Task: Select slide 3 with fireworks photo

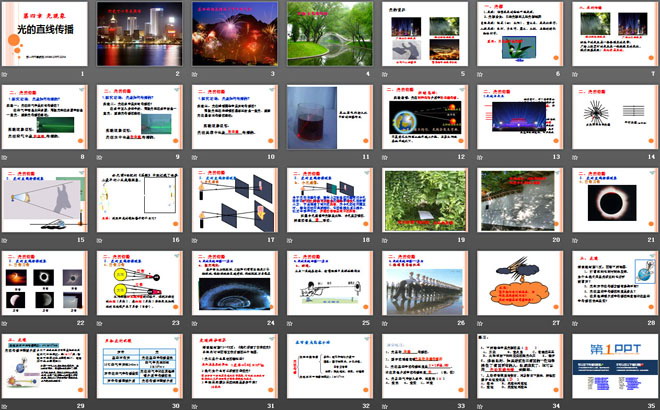Action: pyautogui.click(x=235, y=34)
